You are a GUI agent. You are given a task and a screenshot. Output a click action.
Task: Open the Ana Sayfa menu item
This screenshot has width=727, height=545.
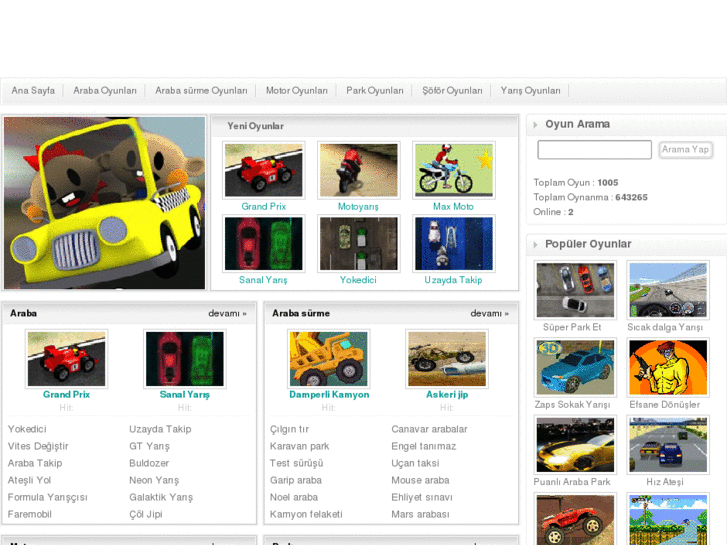[x=33, y=90]
